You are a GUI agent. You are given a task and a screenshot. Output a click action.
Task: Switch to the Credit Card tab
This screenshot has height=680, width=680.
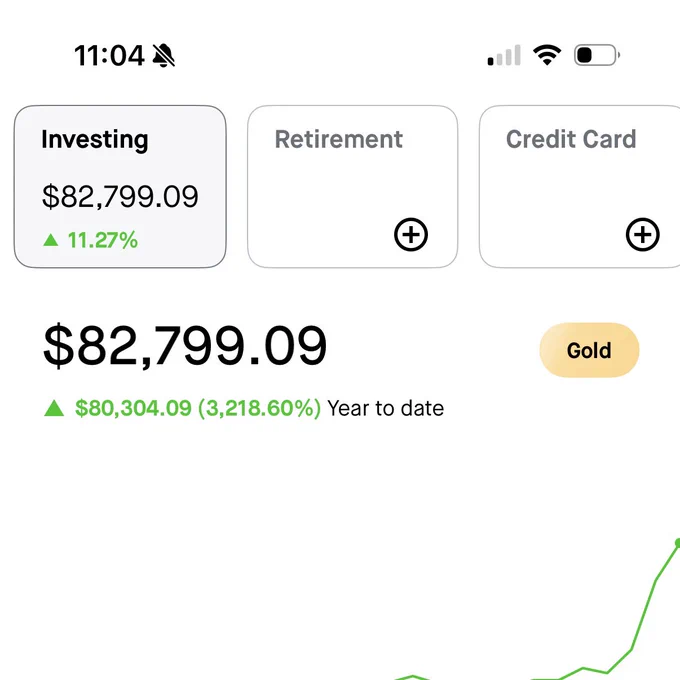pos(579,186)
